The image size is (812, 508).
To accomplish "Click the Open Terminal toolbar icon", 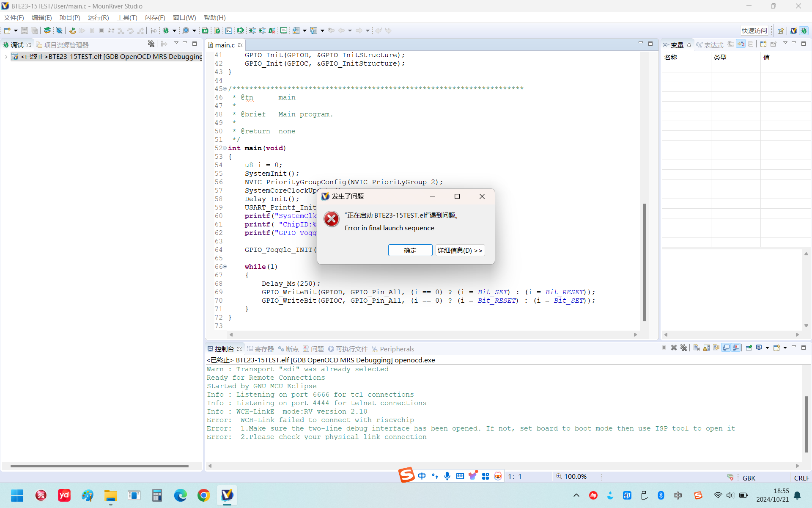I will 228,30.
